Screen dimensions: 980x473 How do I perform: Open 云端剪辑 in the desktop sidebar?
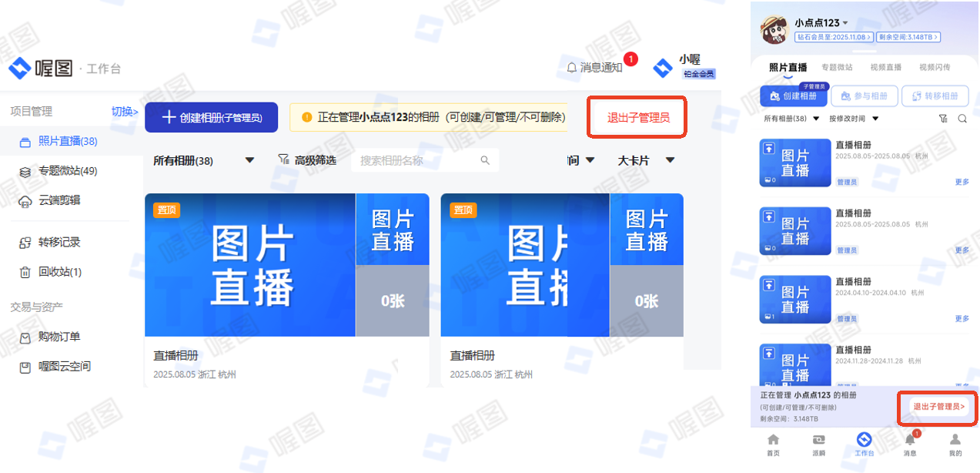pos(59,200)
